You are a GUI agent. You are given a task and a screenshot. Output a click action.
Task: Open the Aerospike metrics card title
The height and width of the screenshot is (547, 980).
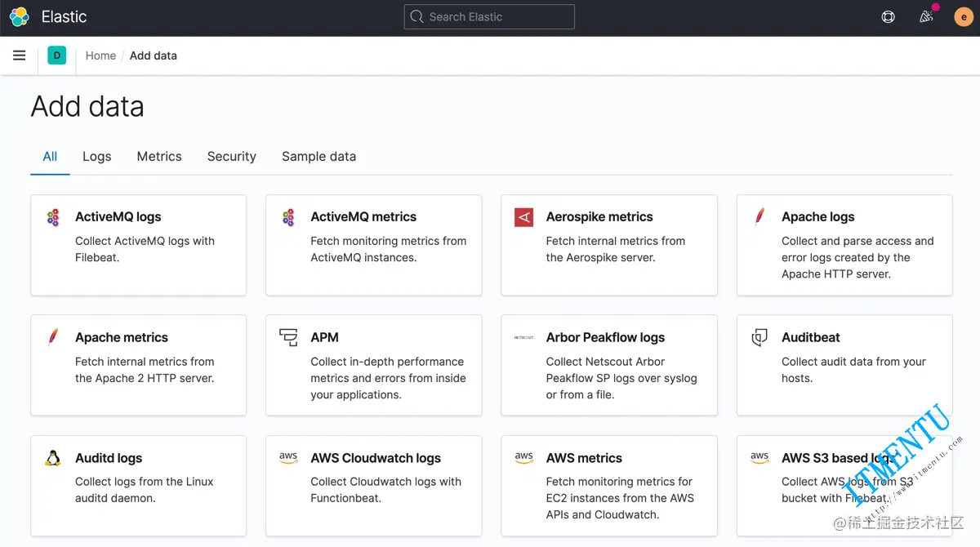coord(599,216)
